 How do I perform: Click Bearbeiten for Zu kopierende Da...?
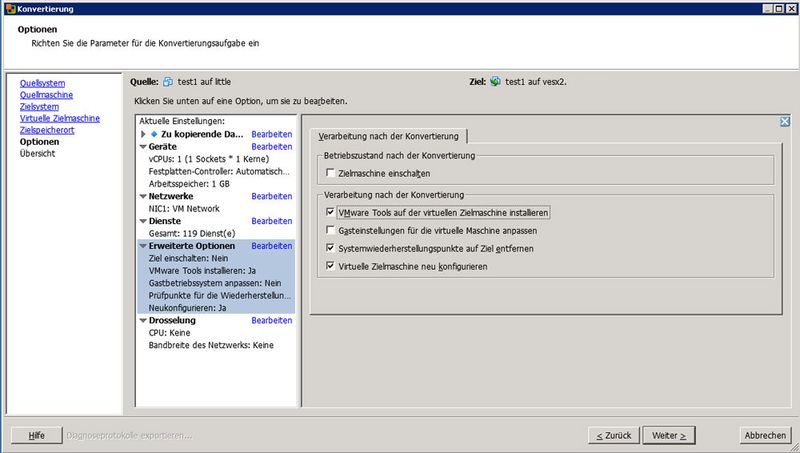(x=272, y=134)
